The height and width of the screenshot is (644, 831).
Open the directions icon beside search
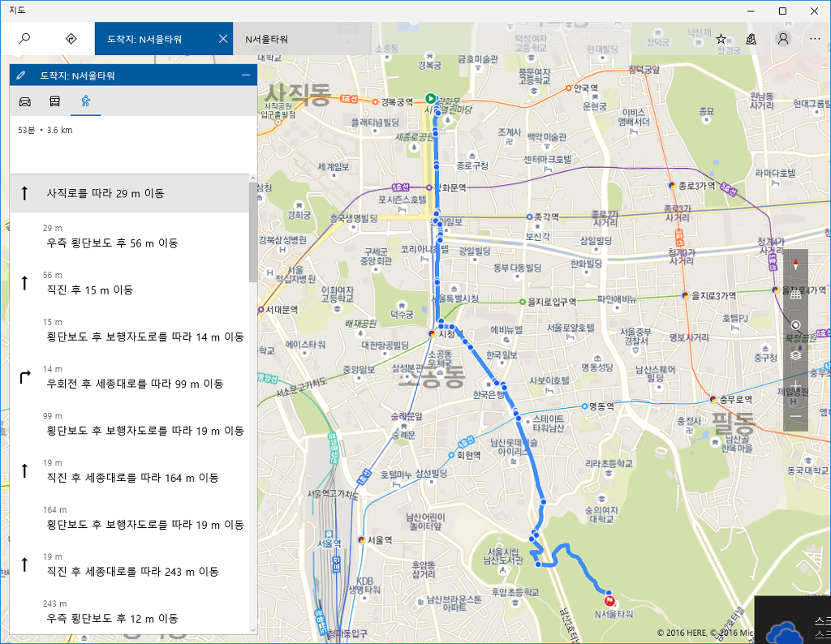[71, 38]
